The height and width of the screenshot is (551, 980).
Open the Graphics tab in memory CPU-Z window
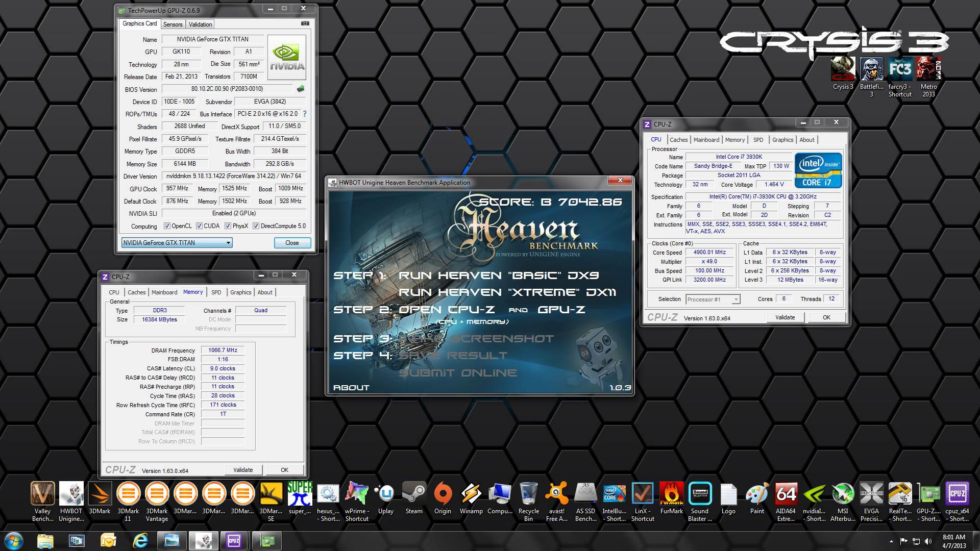pos(240,292)
